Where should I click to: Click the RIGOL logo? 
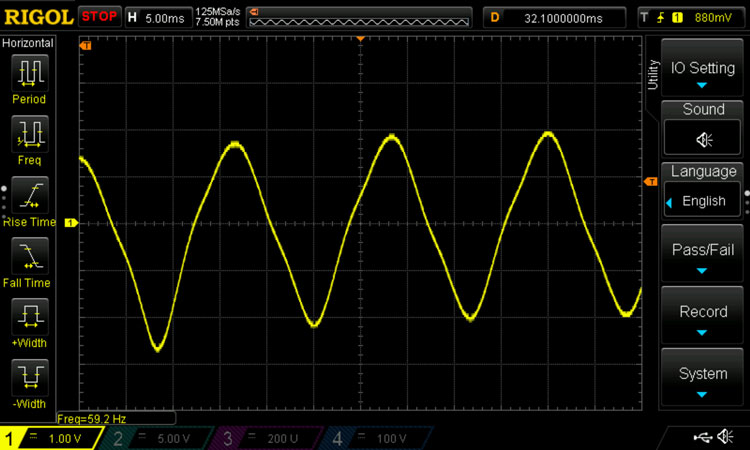pos(37,17)
